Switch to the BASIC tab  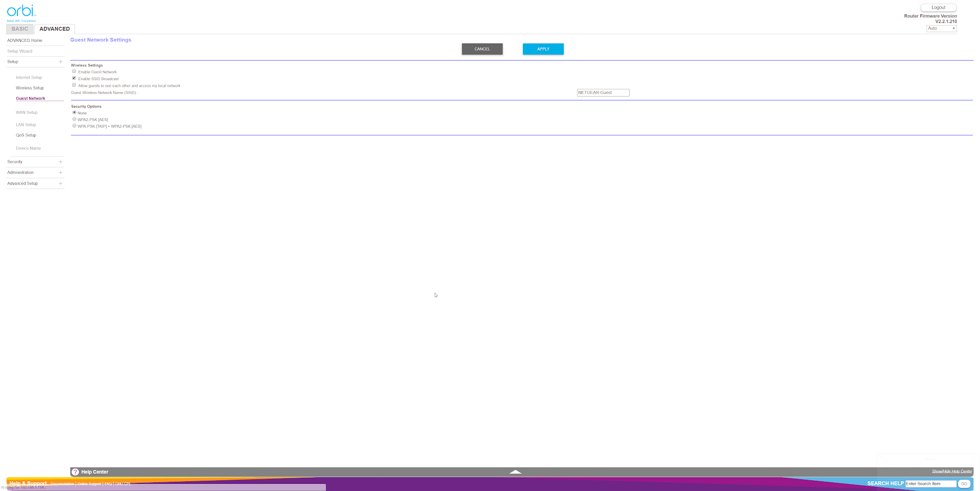[x=20, y=29]
